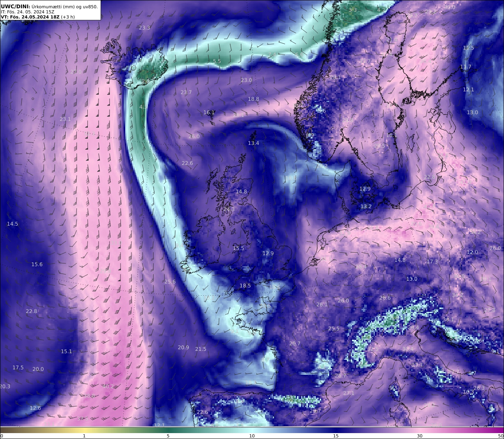Select the "IT: Fös. 24. 05. 2024 15Z" line
Image resolution: width=504 pixels, height=439 pixels.
[28, 12]
